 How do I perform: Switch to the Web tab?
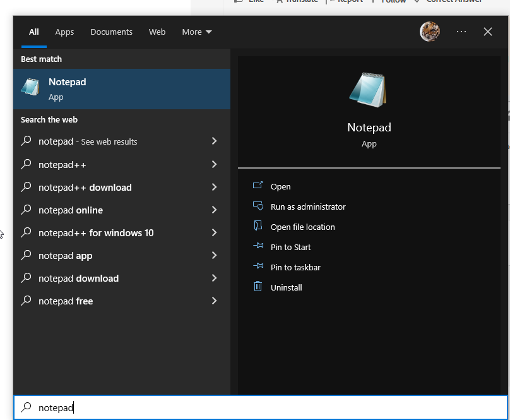[157, 32]
